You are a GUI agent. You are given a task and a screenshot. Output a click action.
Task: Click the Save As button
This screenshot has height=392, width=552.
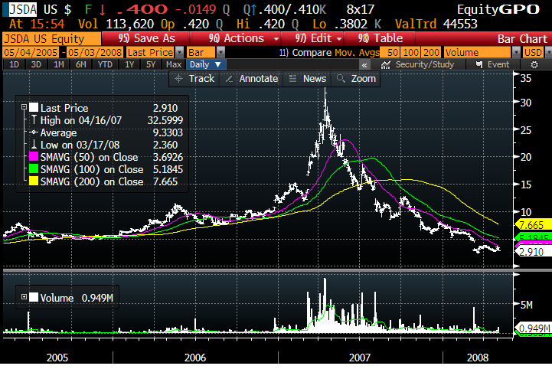(146, 38)
